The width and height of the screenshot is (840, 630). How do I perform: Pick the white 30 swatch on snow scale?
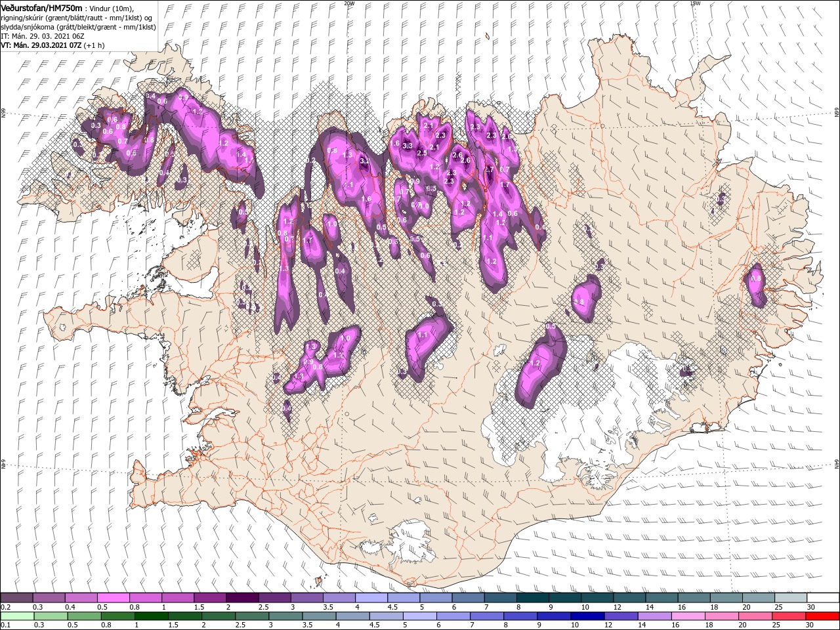tap(823, 598)
